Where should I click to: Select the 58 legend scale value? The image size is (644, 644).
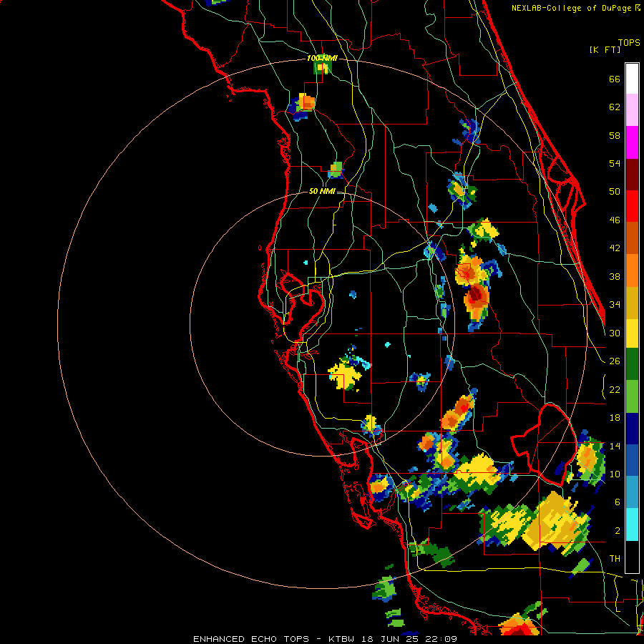[615, 135]
